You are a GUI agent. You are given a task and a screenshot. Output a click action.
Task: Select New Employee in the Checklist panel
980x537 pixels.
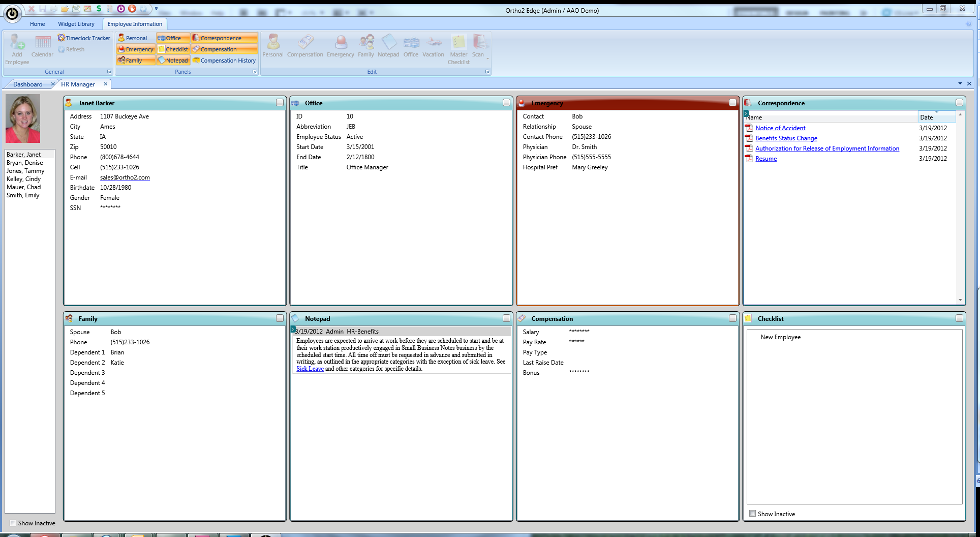pyautogui.click(x=780, y=337)
